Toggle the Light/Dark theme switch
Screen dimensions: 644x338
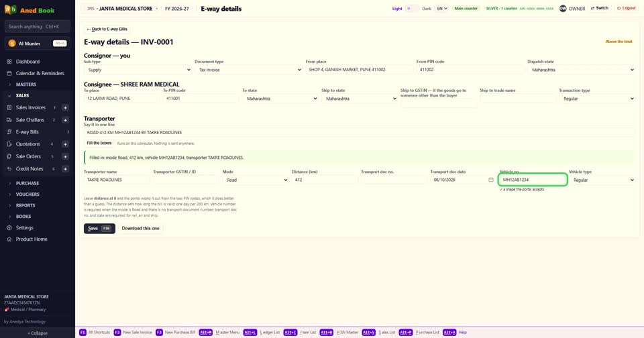412,8
